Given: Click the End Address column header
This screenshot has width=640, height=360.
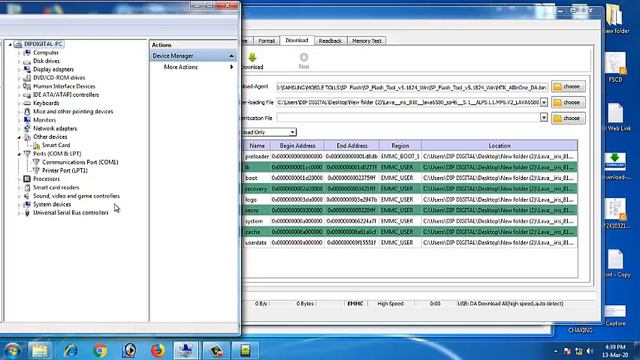Looking at the screenshot, I should tap(352, 146).
